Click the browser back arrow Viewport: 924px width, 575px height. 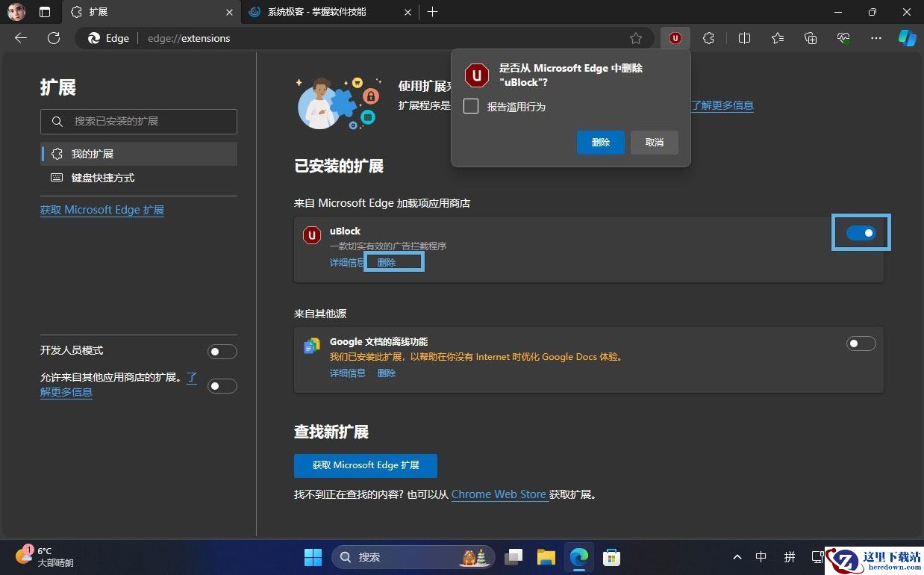21,38
